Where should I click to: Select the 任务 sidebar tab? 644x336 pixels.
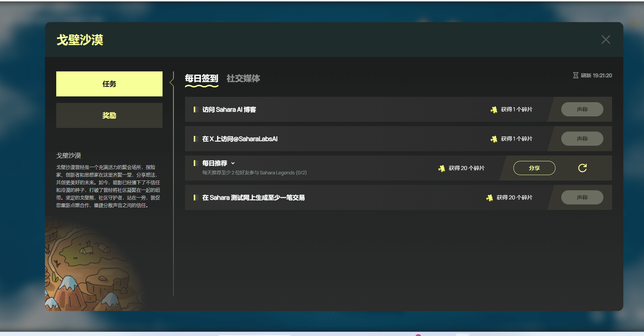pos(109,84)
